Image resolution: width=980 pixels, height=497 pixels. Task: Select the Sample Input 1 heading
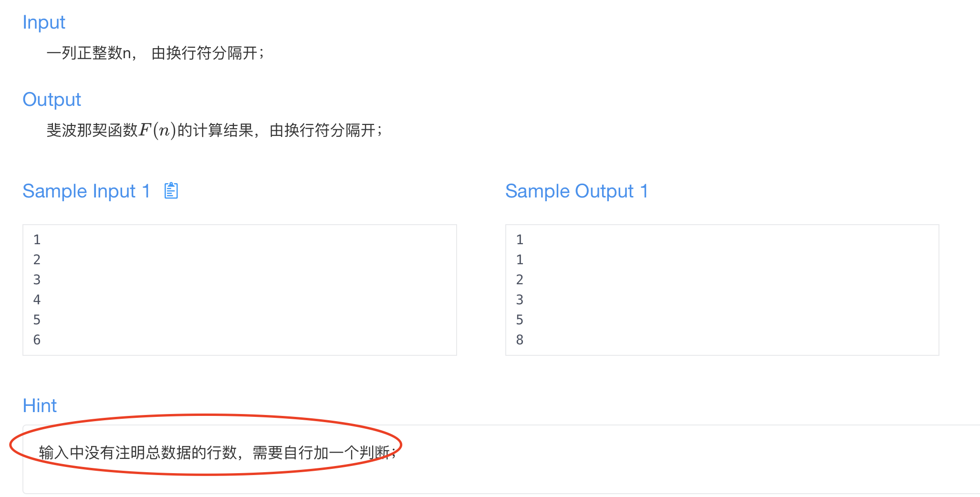pos(86,191)
